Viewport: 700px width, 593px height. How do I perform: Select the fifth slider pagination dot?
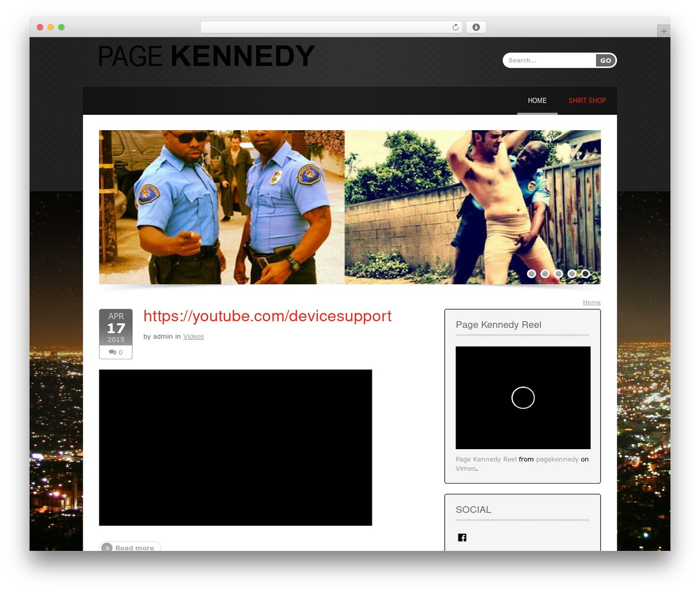coord(585,274)
